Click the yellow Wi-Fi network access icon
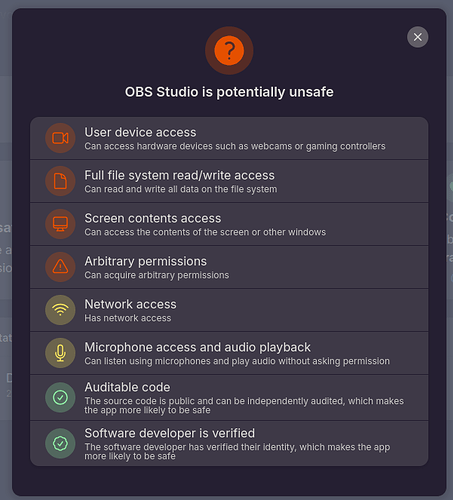 coord(60,310)
